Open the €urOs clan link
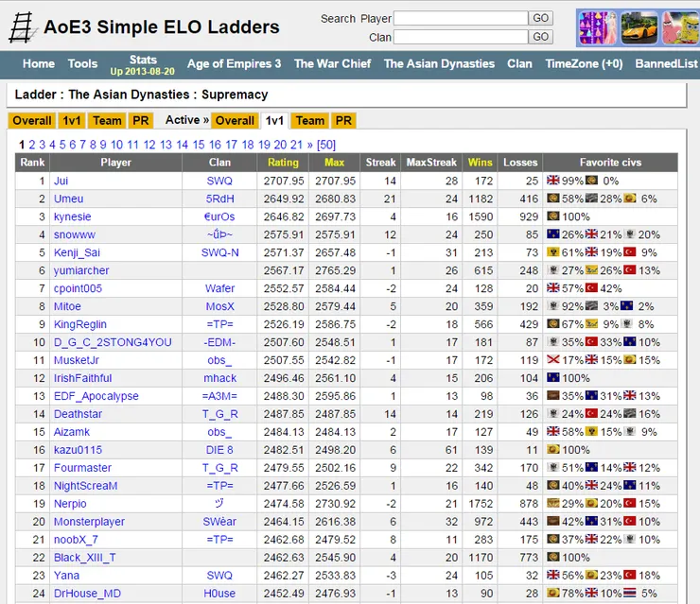This screenshot has height=604, width=700. [219, 216]
